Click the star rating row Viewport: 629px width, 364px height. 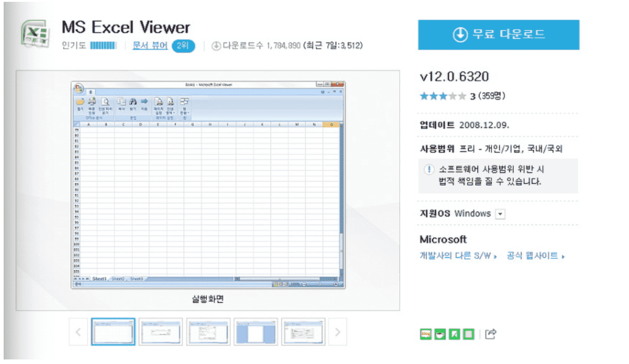click(442, 96)
